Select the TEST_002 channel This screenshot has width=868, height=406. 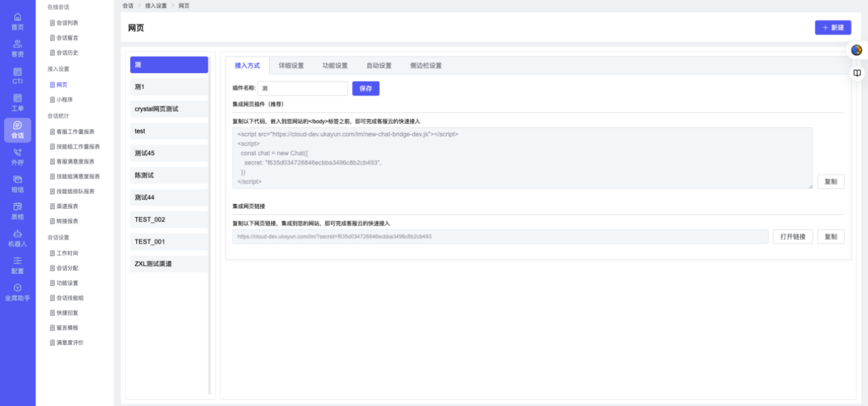[169, 220]
